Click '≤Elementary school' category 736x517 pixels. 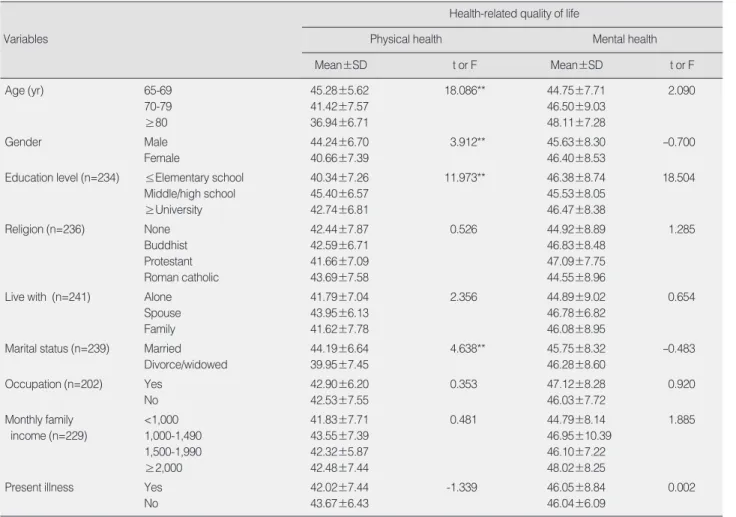coord(194,177)
